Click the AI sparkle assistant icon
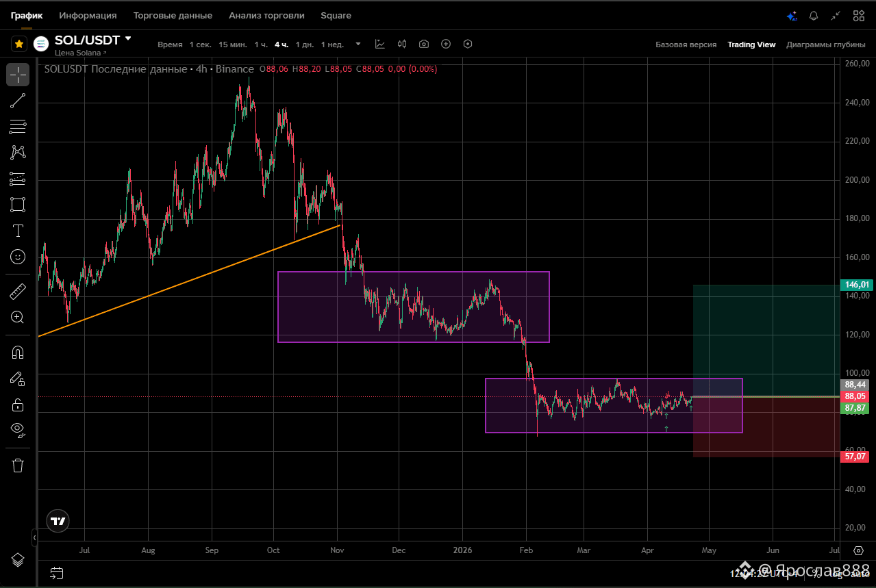The image size is (876, 588). (792, 16)
